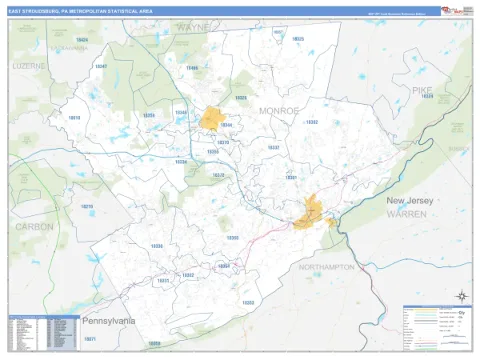Click ZIP code 18322 label
The width and height of the screenshot is (480, 360).
[x=188, y=275]
